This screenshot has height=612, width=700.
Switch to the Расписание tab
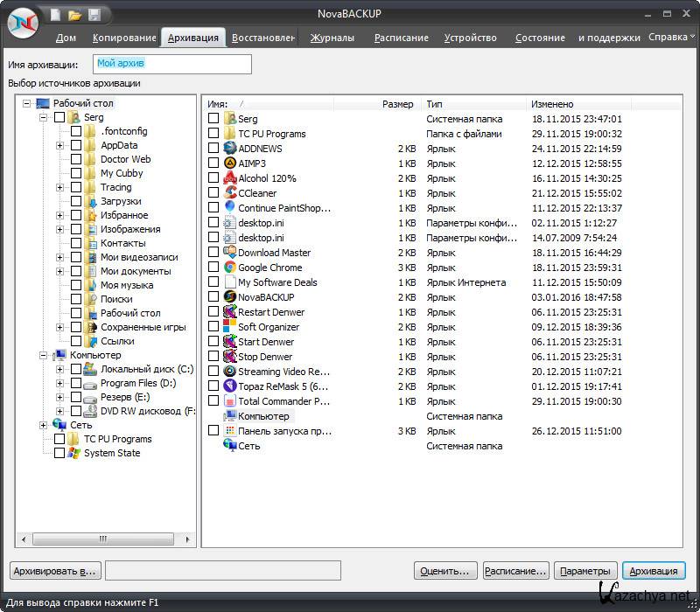click(401, 38)
